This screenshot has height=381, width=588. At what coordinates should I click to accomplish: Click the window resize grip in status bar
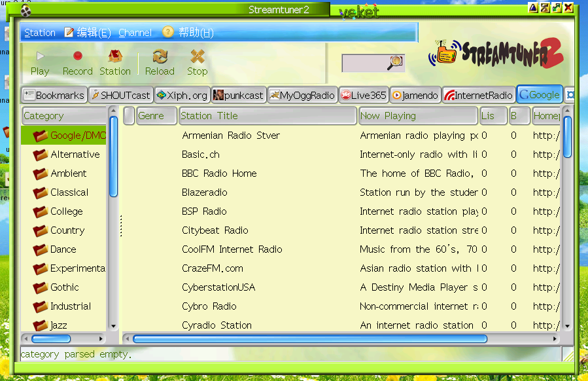click(568, 354)
